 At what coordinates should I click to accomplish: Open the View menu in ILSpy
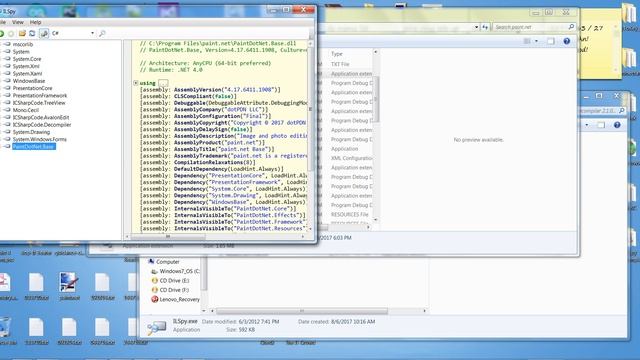click(18, 22)
